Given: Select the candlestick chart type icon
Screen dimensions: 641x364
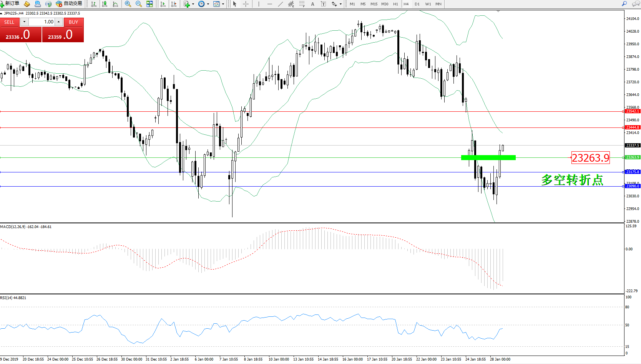Looking at the screenshot, I should pos(104,4).
